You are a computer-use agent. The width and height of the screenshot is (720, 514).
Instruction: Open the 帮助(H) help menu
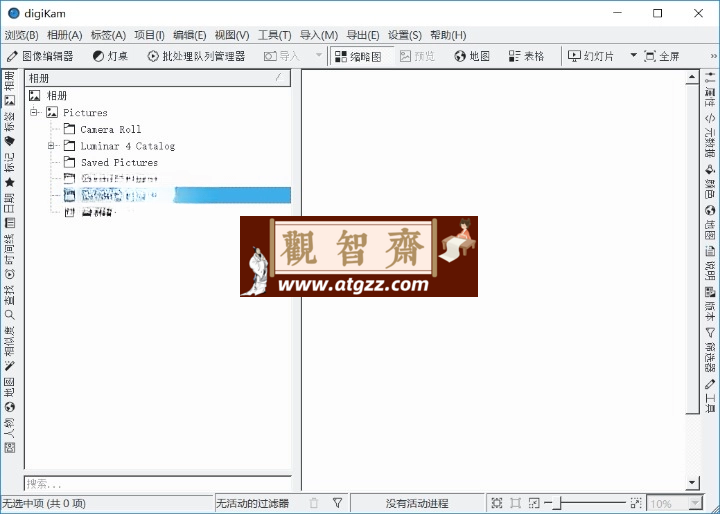448,35
